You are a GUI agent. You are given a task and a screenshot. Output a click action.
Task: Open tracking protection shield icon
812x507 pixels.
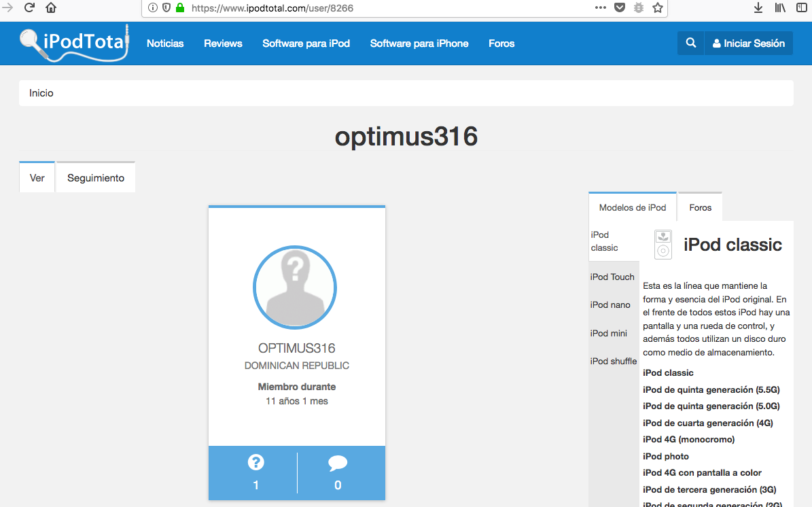coord(166,7)
